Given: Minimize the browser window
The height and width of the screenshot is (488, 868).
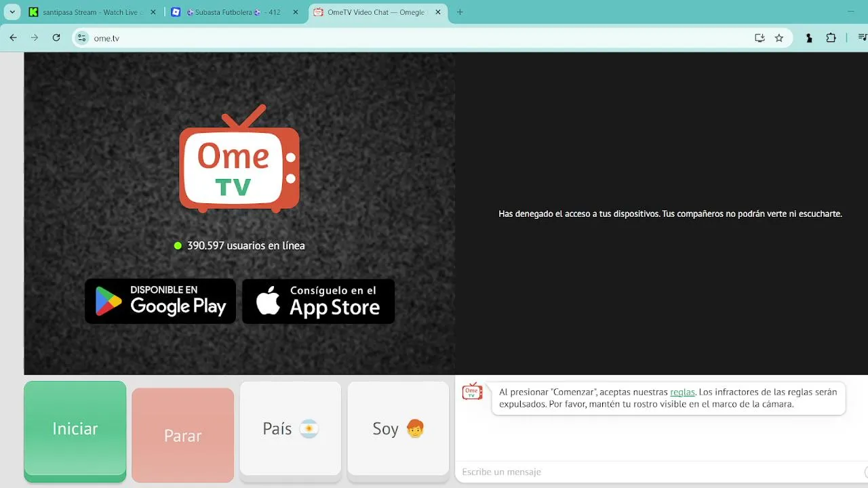Looking at the screenshot, I should (851, 12).
